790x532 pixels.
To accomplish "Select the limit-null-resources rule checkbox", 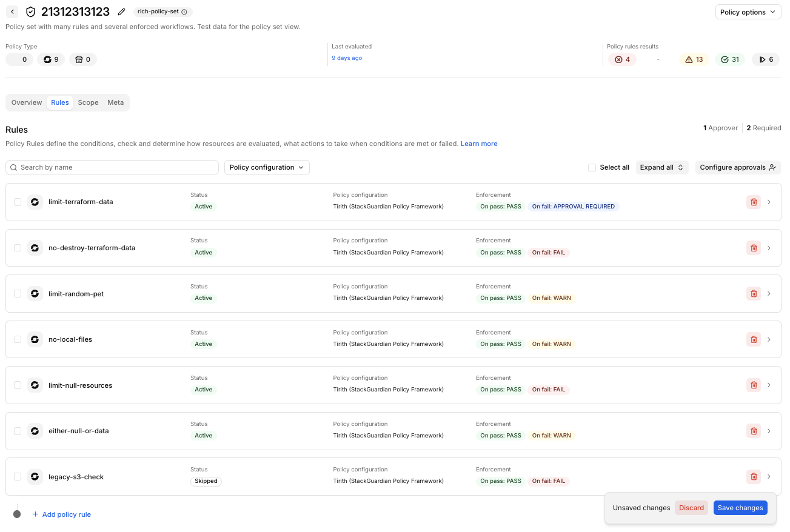I will (x=18, y=385).
